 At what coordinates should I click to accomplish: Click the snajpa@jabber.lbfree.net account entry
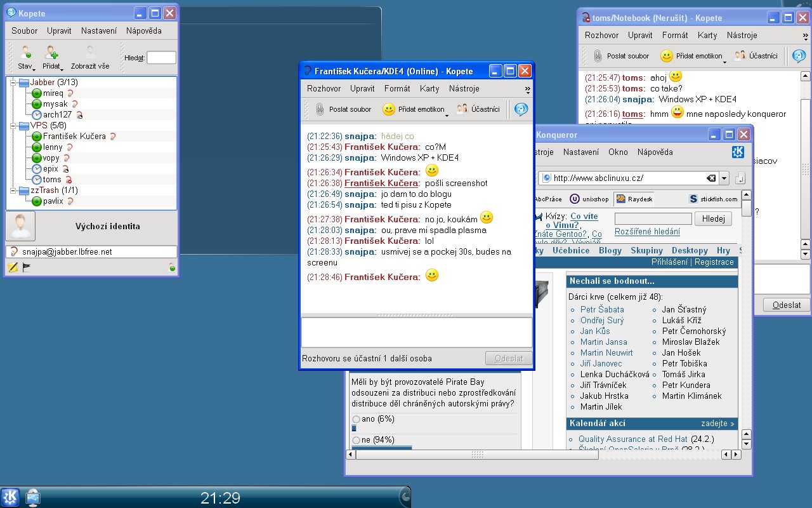(x=91, y=251)
